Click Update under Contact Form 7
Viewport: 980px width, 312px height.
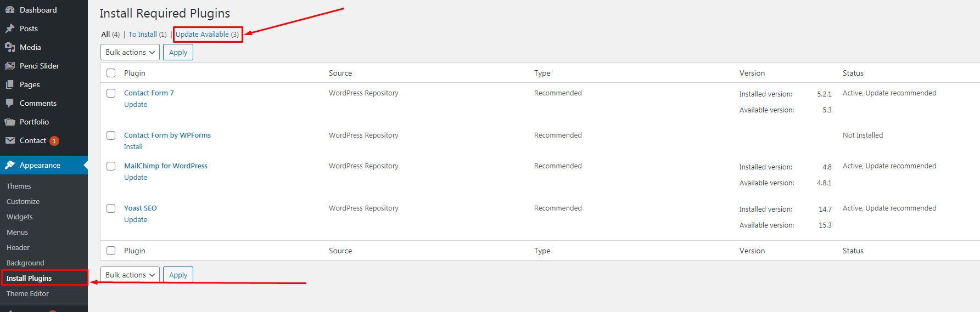[136, 104]
